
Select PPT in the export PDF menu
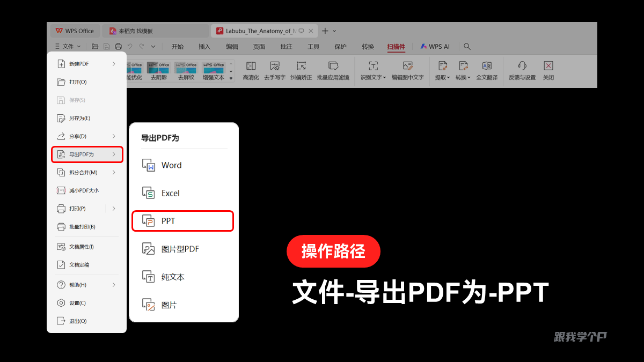point(182,220)
